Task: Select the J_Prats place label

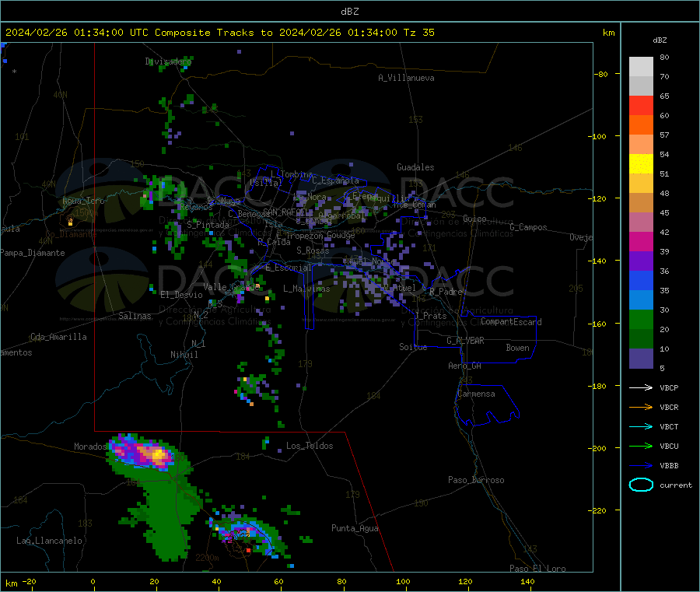Action: 431,316
